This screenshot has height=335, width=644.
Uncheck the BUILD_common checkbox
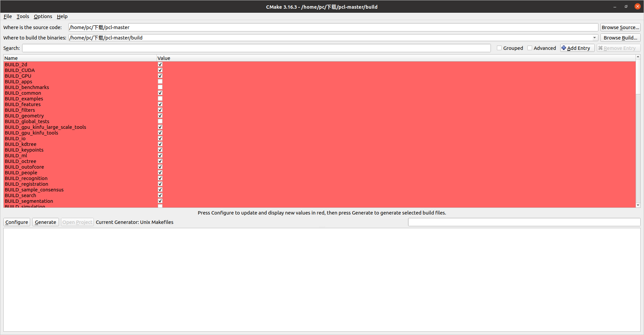click(x=160, y=93)
